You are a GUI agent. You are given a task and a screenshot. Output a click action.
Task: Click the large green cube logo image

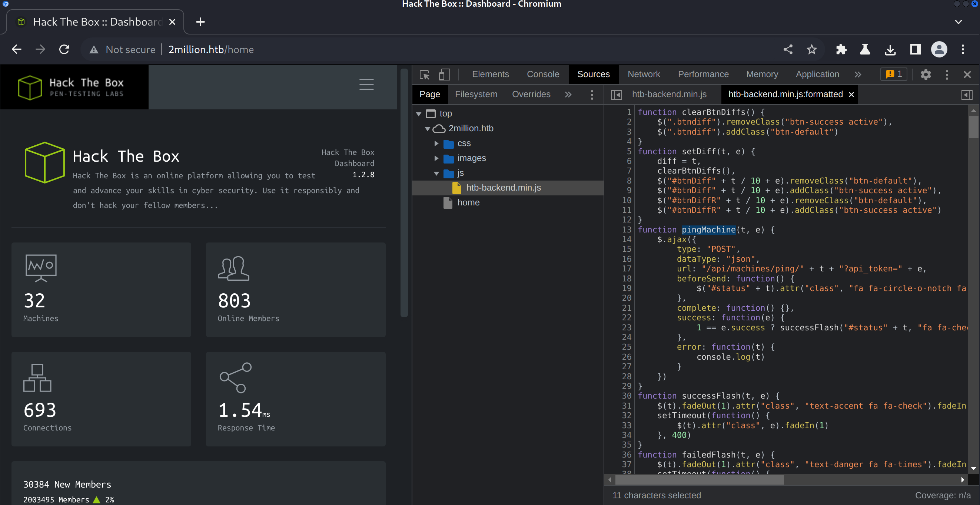click(44, 163)
